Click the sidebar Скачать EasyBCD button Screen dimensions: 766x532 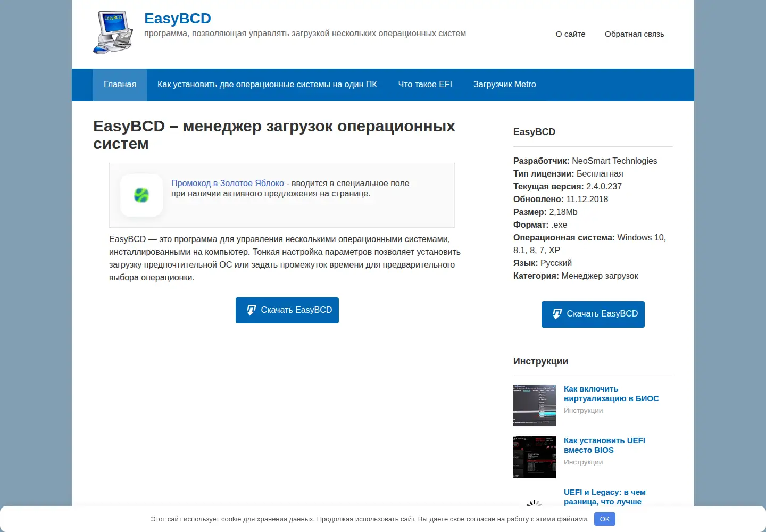point(593,314)
